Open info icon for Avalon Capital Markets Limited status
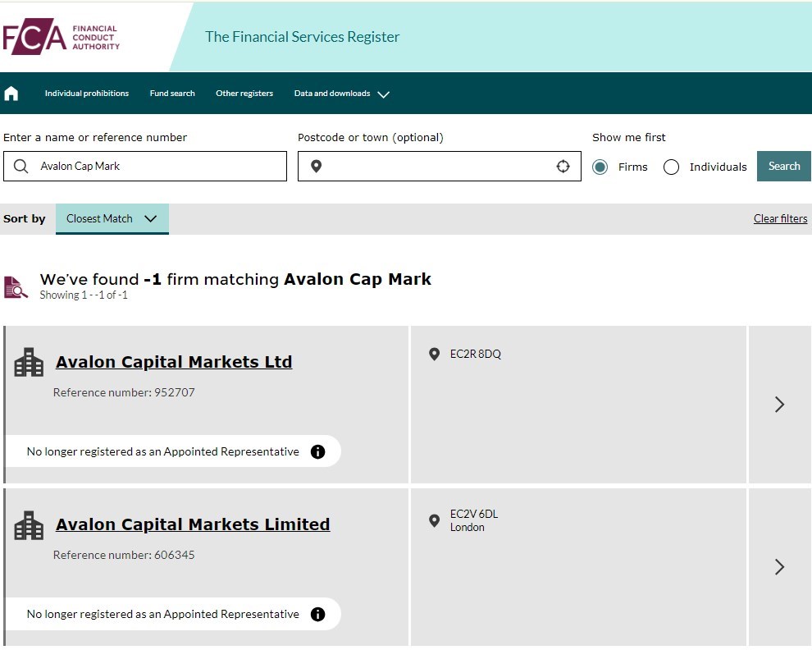 tap(317, 614)
